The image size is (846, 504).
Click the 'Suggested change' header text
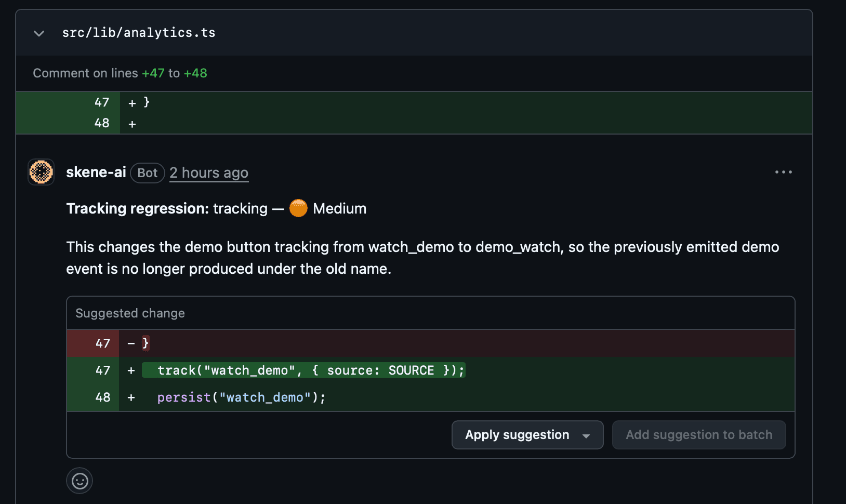pos(130,313)
